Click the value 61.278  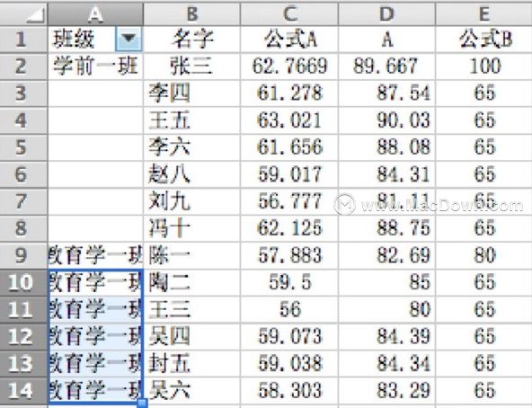pos(289,93)
